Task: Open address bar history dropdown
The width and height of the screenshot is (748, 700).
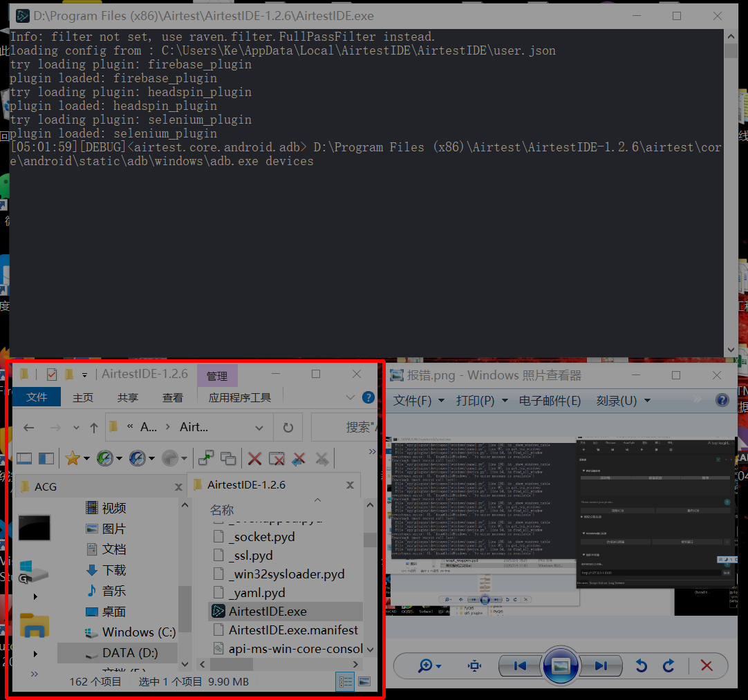Action: pyautogui.click(x=259, y=428)
